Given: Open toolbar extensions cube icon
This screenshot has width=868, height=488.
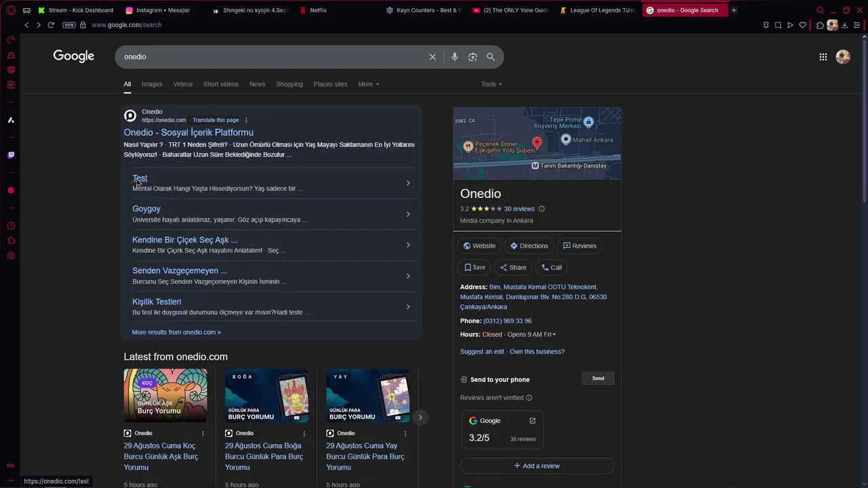Looking at the screenshot, I should coord(820,25).
